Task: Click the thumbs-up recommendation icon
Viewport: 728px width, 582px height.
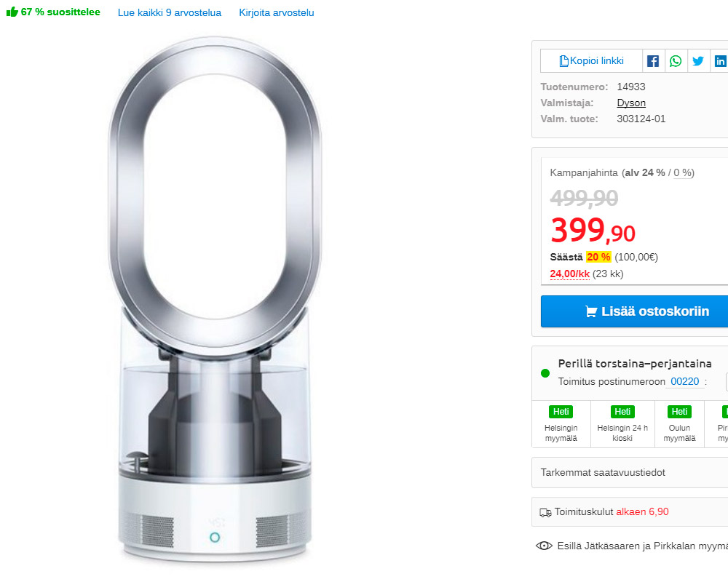Action: pos(12,12)
